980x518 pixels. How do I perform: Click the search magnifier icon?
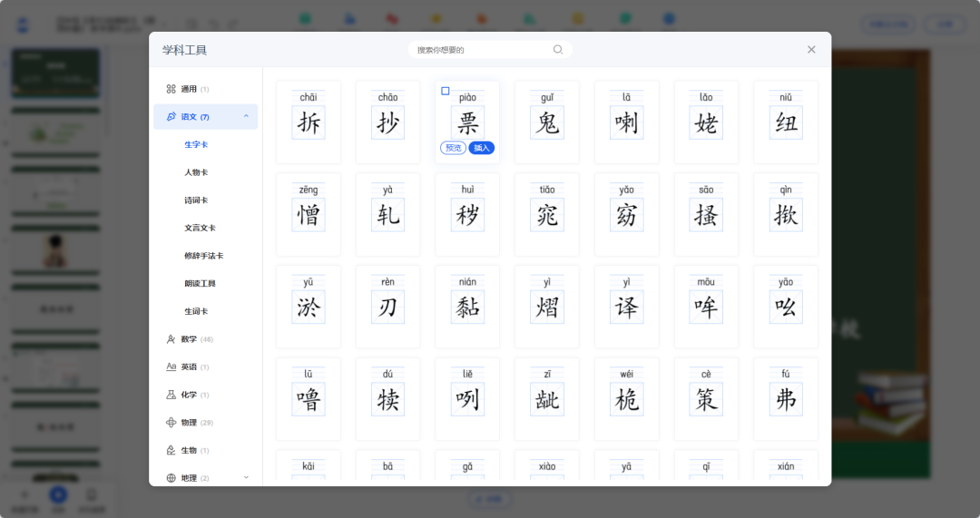(557, 49)
